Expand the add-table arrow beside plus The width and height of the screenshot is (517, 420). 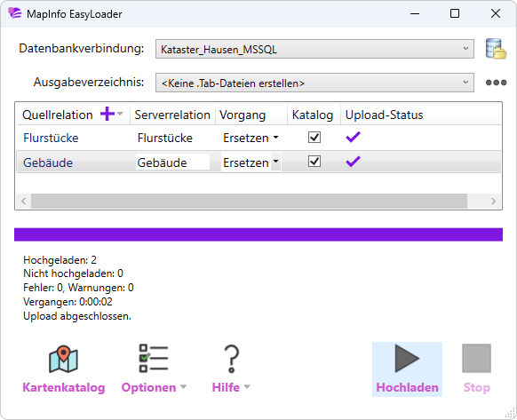pyautogui.click(x=120, y=114)
